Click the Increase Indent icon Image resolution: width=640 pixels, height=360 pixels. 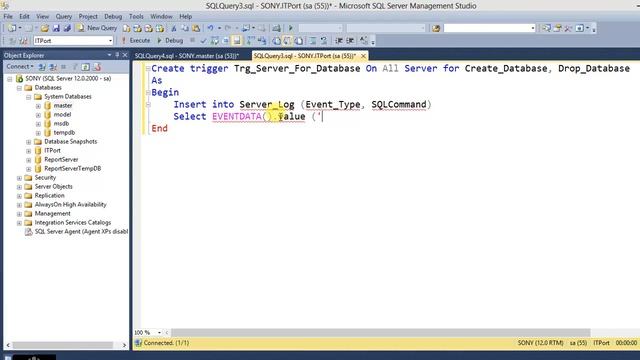pos(350,40)
